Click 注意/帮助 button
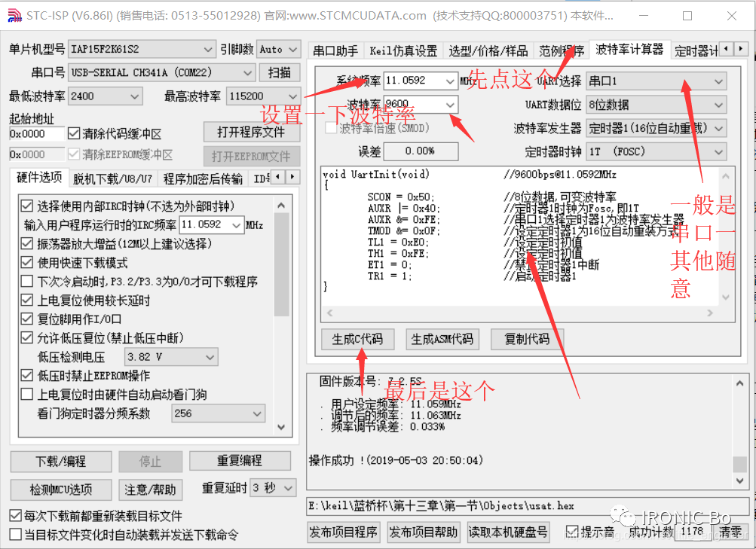 150,490
